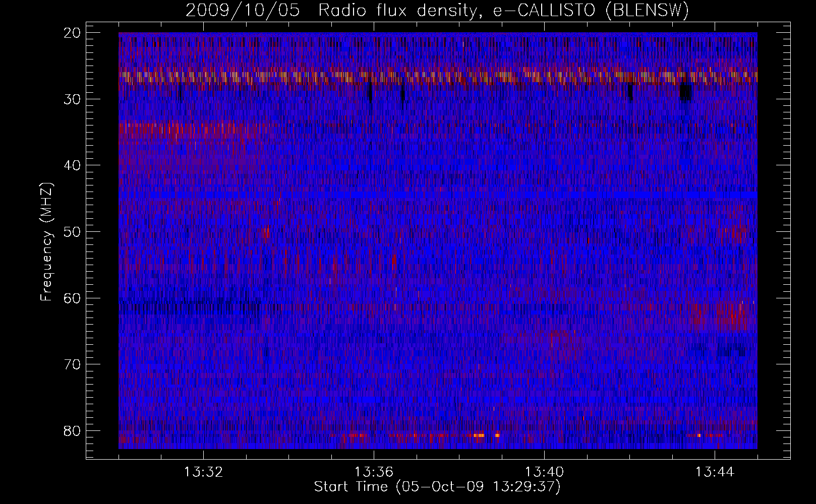Click the 13:44 time tick label
816x504 pixels.
tap(715, 472)
